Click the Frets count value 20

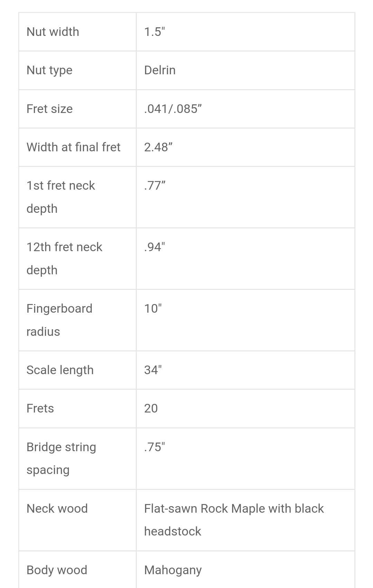click(151, 408)
